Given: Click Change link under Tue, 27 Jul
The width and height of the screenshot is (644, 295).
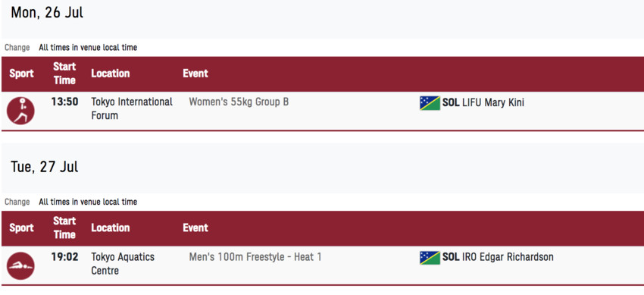Looking at the screenshot, I should (17, 202).
